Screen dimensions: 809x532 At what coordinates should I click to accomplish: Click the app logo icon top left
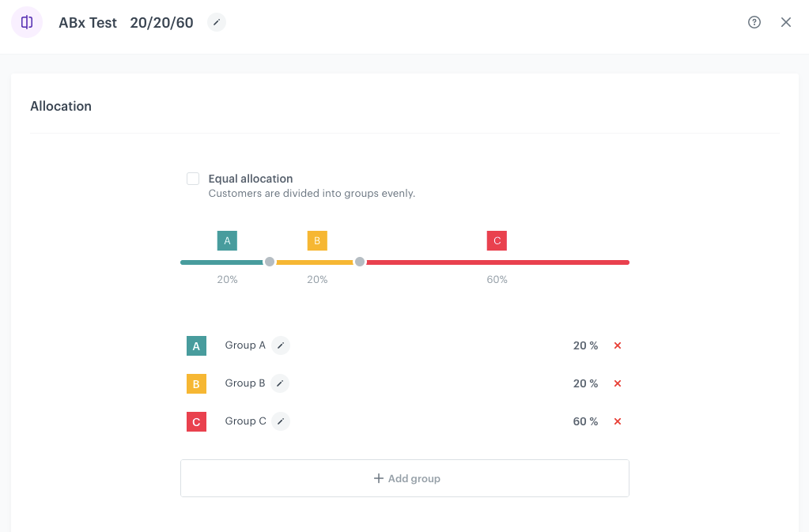coord(27,22)
